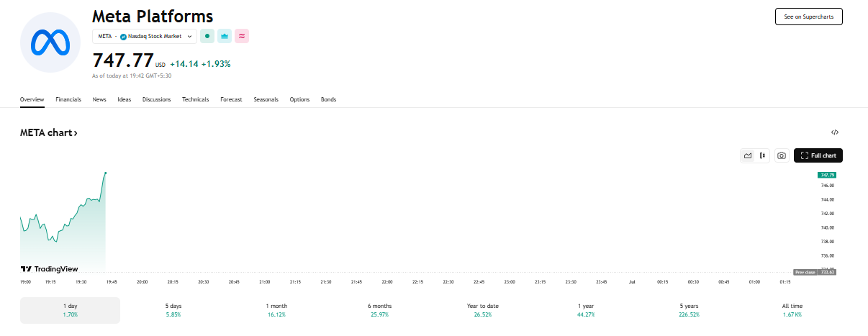Open the Discussions tab
Image resolution: width=868 pixels, height=336 pixels.
[x=156, y=99]
